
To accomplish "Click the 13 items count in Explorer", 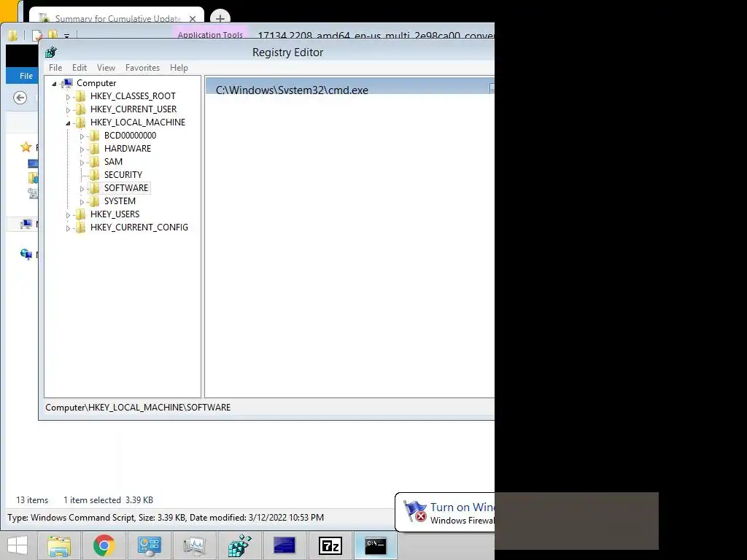I will coord(32,500).
